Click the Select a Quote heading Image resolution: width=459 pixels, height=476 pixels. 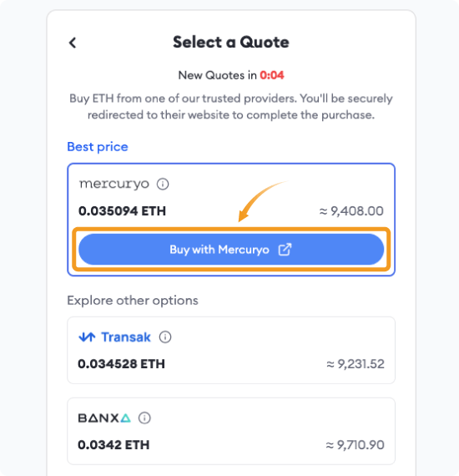click(x=231, y=43)
